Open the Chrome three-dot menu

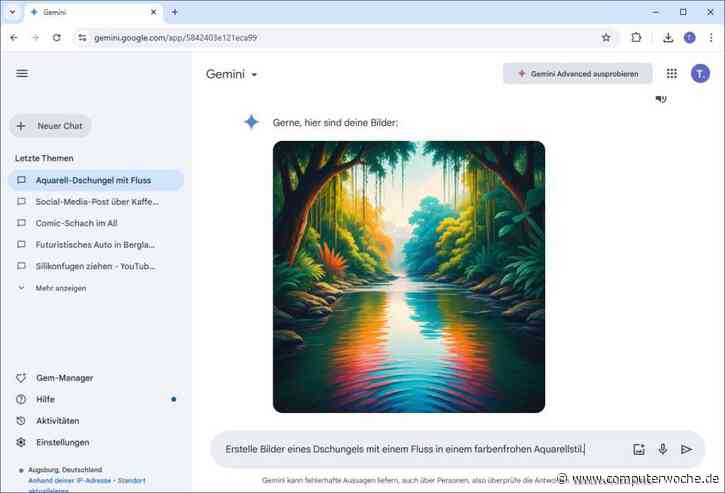click(x=711, y=37)
